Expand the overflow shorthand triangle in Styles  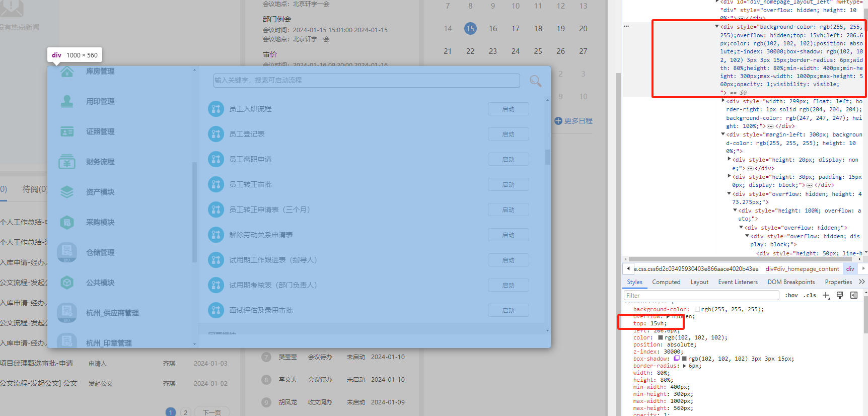(x=668, y=316)
